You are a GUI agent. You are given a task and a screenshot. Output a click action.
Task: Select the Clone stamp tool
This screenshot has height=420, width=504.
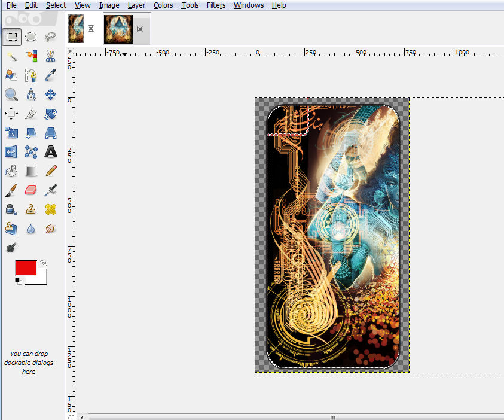click(31, 209)
